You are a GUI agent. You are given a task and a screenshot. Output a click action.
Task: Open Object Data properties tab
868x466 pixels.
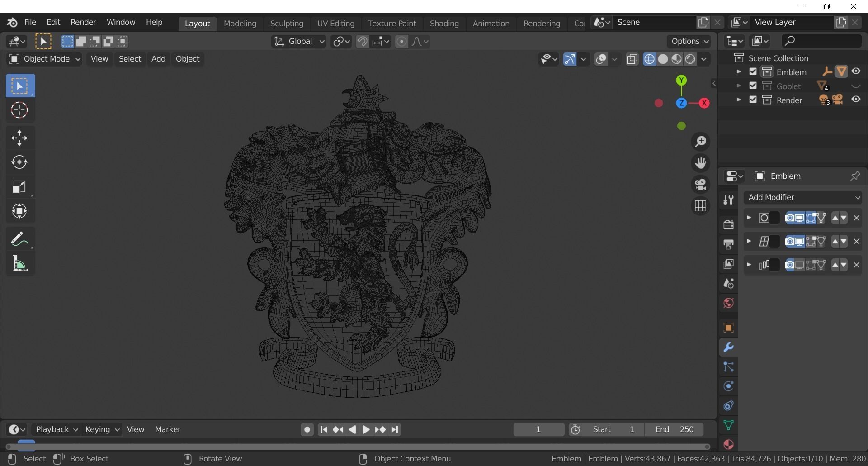(x=728, y=425)
